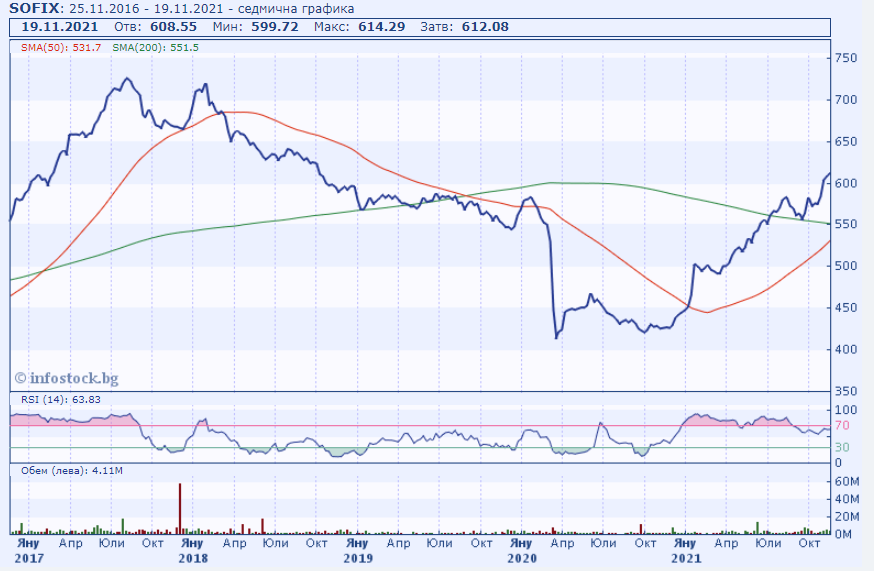Click the RSI (14): 63.83 label
Viewport: 874px width, 571px height.
[61, 399]
